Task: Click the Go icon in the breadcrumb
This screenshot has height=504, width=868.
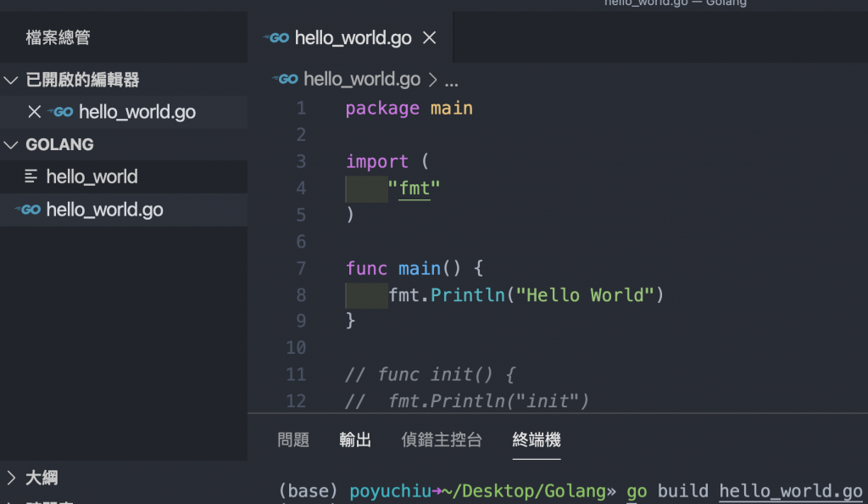Action: tap(286, 79)
